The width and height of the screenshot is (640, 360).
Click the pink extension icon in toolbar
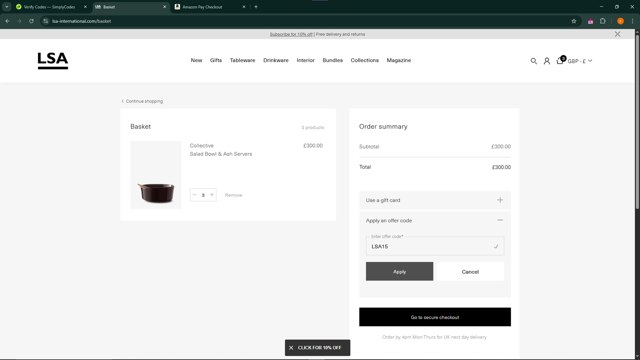pyautogui.click(x=590, y=21)
